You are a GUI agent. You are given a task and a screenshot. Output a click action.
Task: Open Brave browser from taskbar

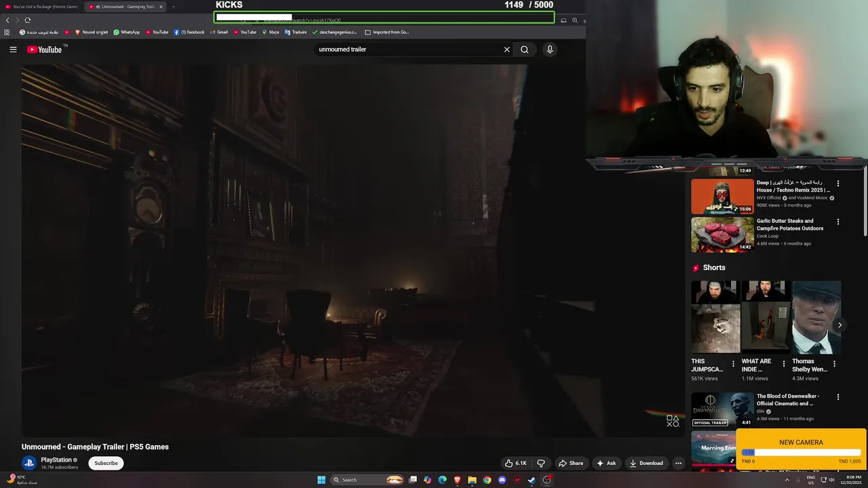[x=457, y=480]
